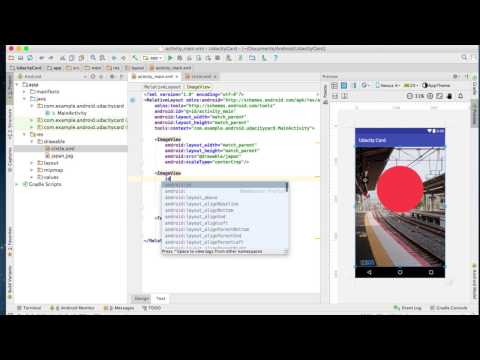Image resolution: width=480 pixels, height=360 pixels.
Task: Click the Zoom to fit icon in Preview
Action: pos(439,96)
